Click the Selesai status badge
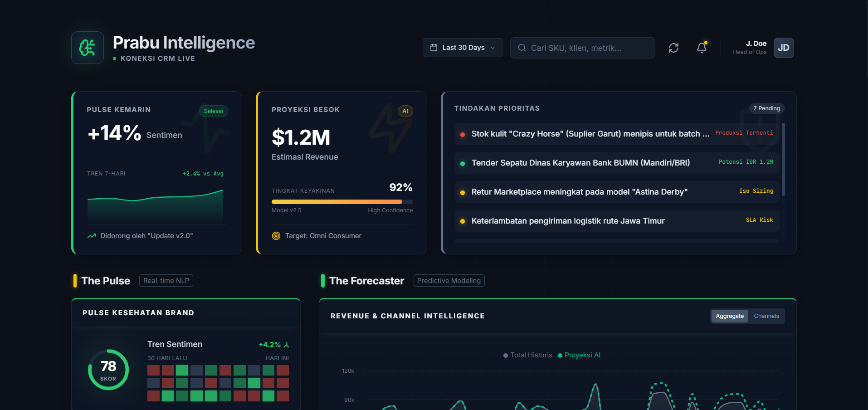This screenshot has width=868, height=410. pos(214,111)
